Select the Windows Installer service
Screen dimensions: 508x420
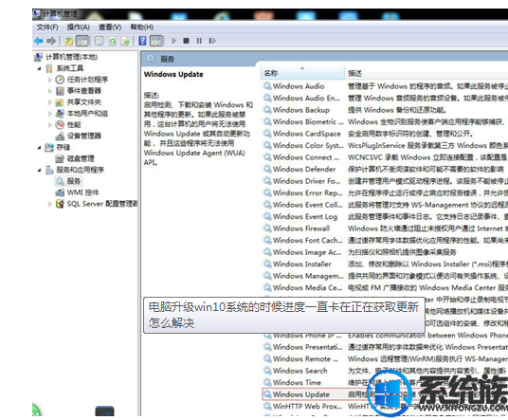point(302,265)
